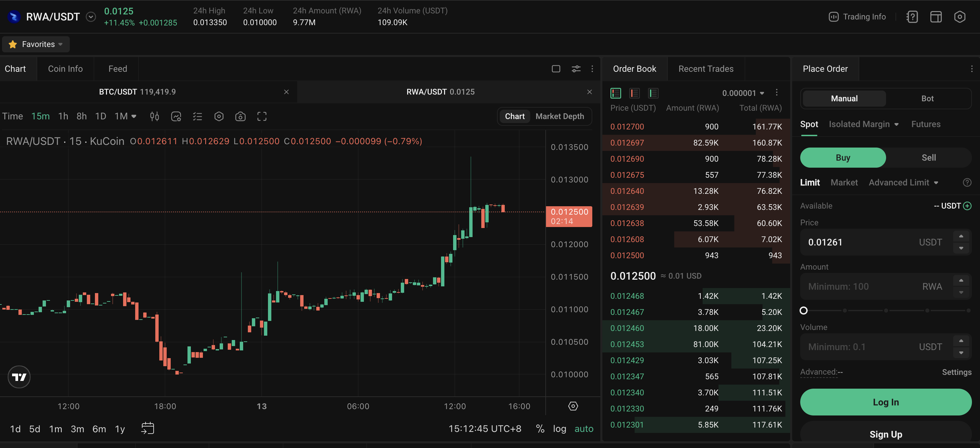Screen dimensions: 980x448
Task: Switch to the Recent Trades tab
Action: 706,69
